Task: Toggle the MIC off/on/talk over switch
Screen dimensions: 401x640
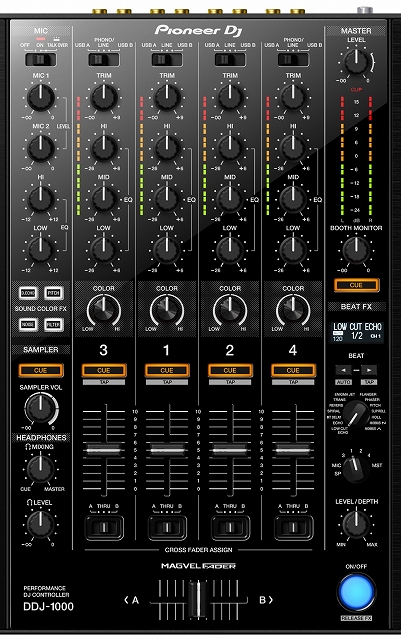Action: point(40,60)
